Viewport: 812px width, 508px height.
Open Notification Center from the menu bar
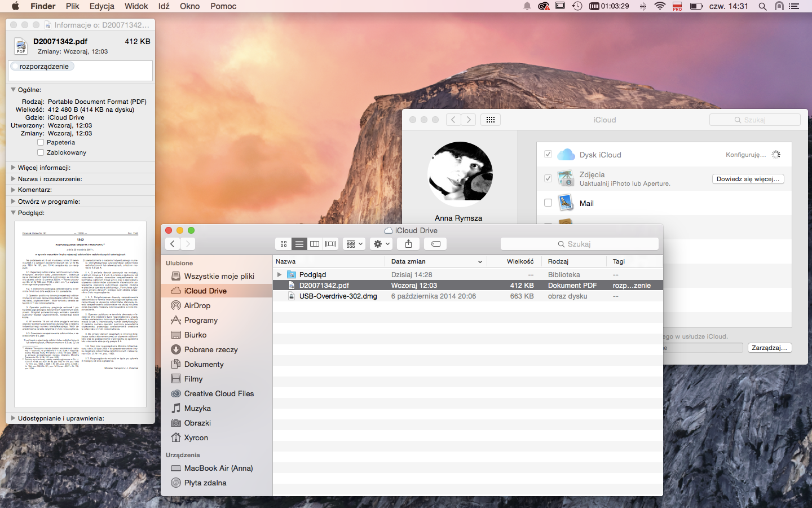click(794, 6)
